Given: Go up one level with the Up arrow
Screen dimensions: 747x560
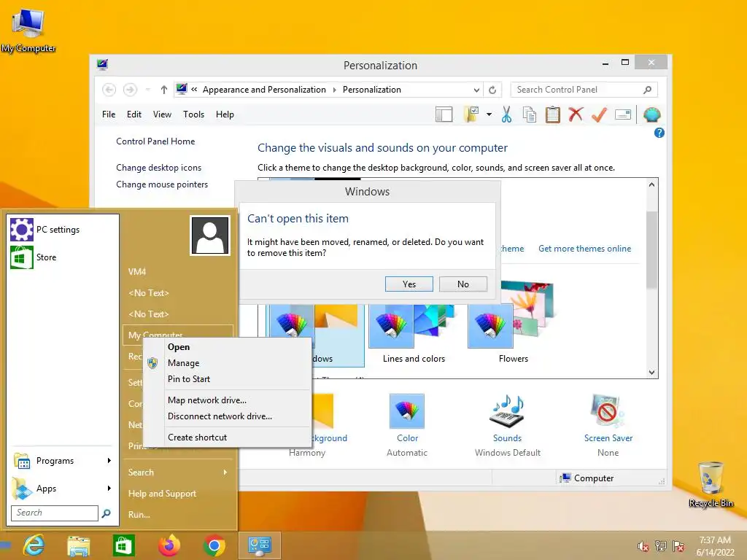Looking at the screenshot, I should tap(164, 90).
